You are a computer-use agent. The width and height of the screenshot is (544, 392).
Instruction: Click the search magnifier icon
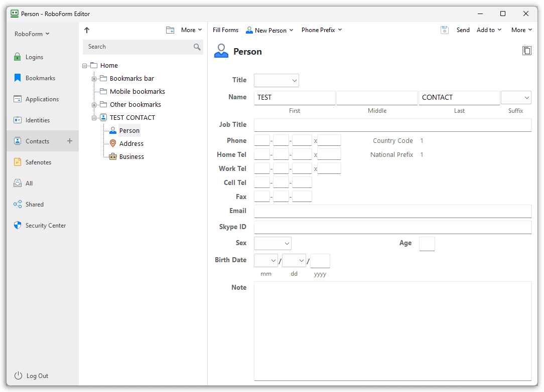[x=197, y=47]
